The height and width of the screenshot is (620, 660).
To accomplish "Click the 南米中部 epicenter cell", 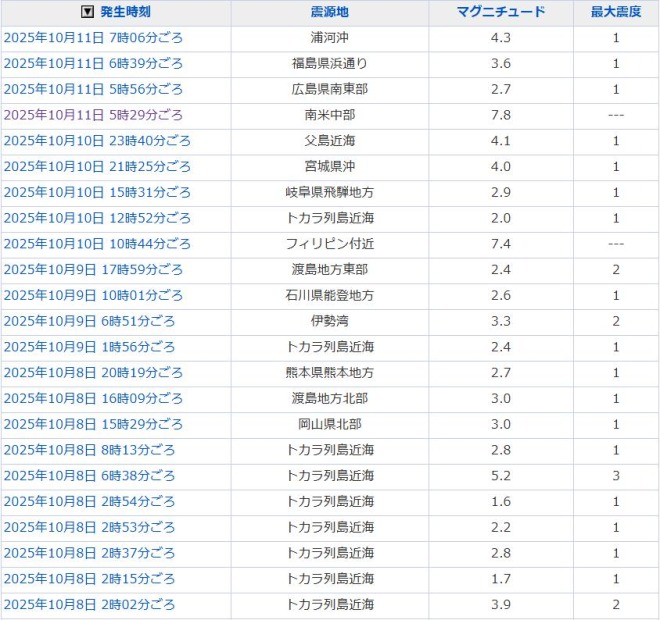I will (x=330, y=115).
